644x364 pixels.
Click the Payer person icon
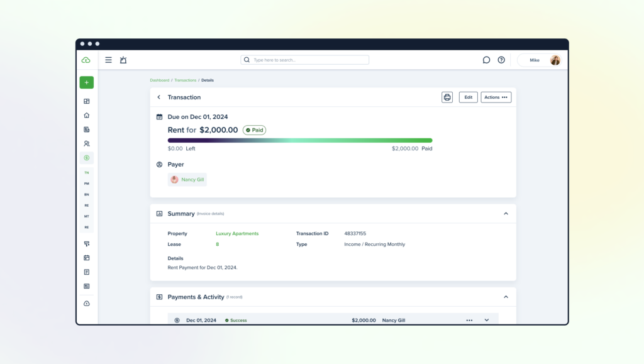pyautogui.click(x=159, y=165)
